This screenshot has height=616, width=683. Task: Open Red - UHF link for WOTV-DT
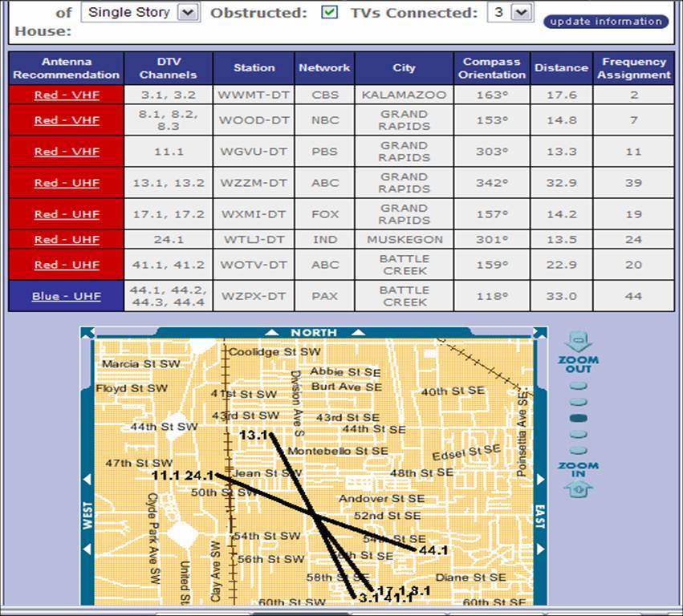(67, 265)
